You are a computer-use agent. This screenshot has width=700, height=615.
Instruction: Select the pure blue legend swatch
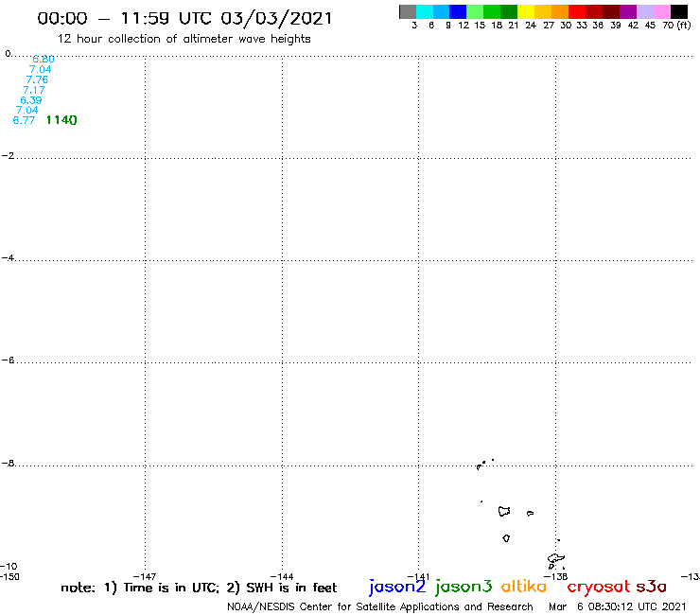(458, 11)
